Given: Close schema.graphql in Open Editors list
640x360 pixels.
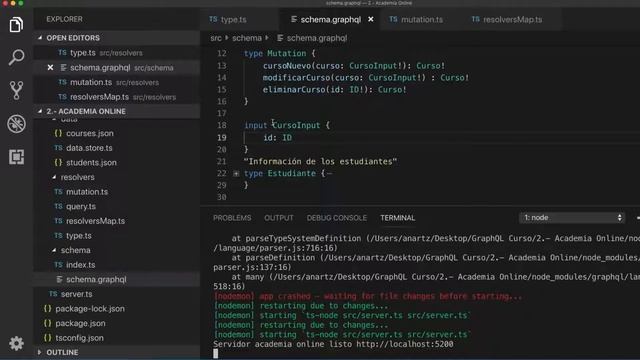Looking at the screenshot, I should [x=50, y=67].
